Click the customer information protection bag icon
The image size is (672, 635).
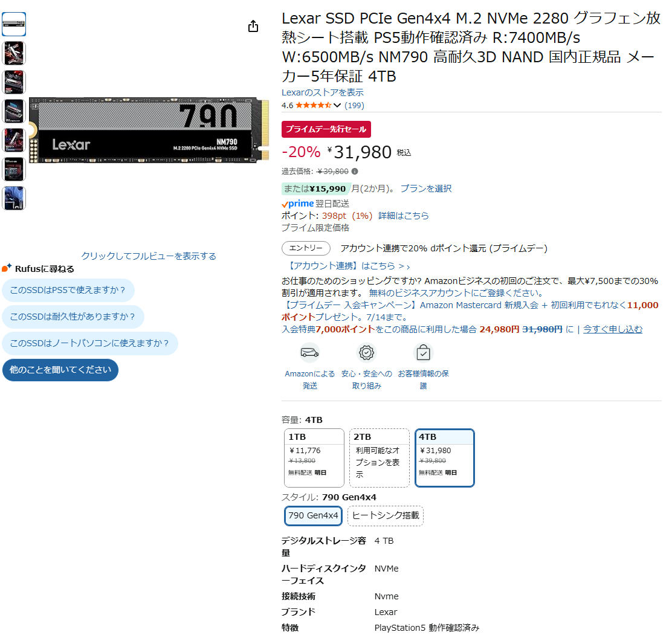click(x=424, y=353)
